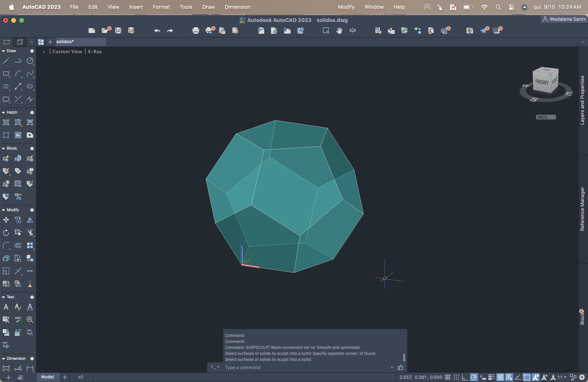Select the Multiline Text tool
The width and height of the screenshot is (588, 382).
tap(6, 307)
